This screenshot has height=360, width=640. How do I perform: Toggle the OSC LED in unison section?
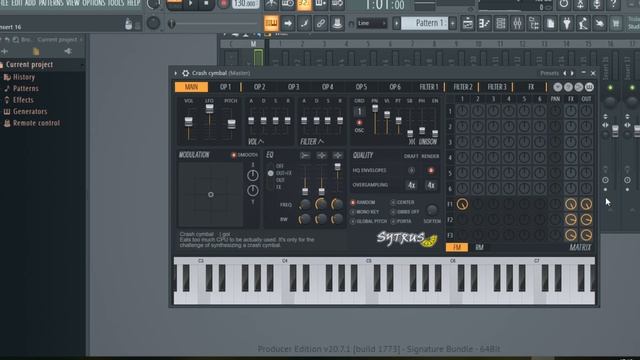click(359, 122)
